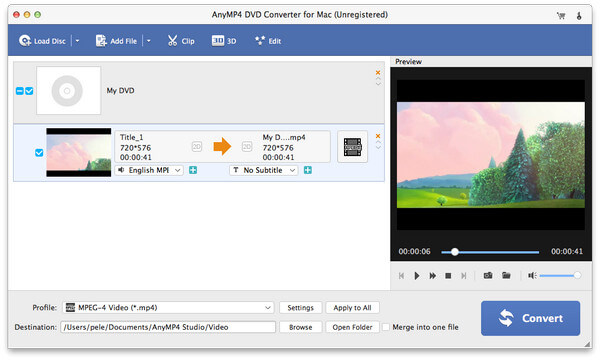
Task: Open snapshot folder icon in preview
Action: (506, 275)
